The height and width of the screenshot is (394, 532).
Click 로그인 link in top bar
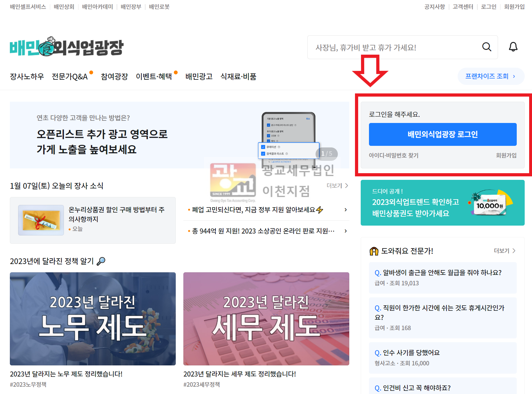(488, 7)
